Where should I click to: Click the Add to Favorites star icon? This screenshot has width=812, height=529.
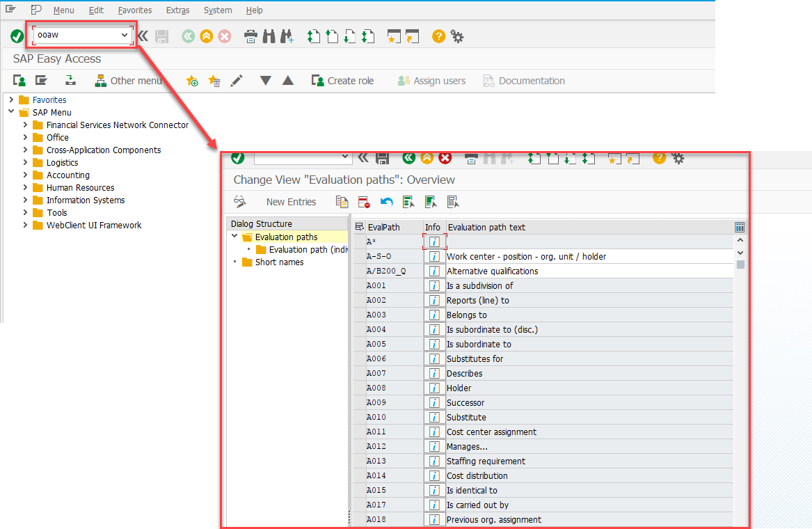pyautogui.click(x=192, y=81)
